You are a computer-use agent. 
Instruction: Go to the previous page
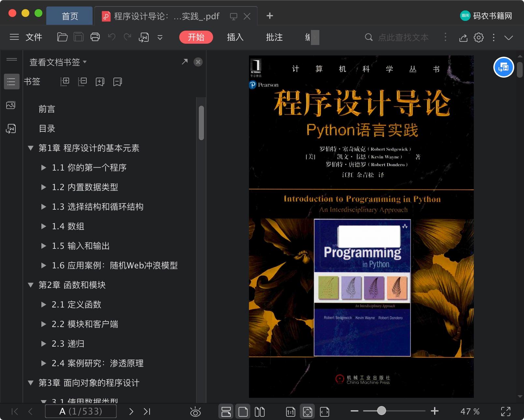click(x=30, y=412)
